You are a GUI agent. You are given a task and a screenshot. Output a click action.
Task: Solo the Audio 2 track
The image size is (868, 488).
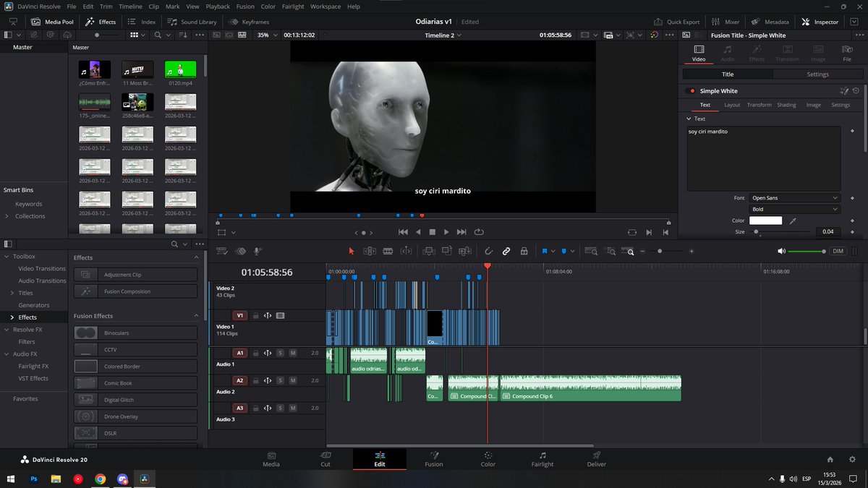click(280, 380)
